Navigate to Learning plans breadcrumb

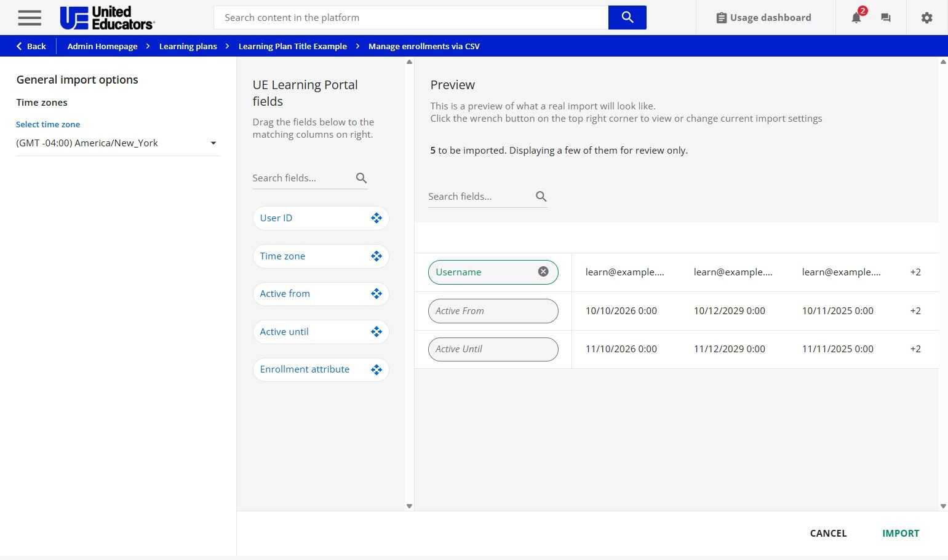188,46
